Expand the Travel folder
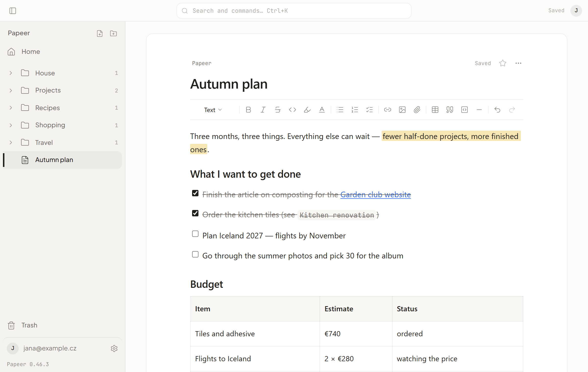588x372 pixels. pyautogui.click(x=11, y=142)
